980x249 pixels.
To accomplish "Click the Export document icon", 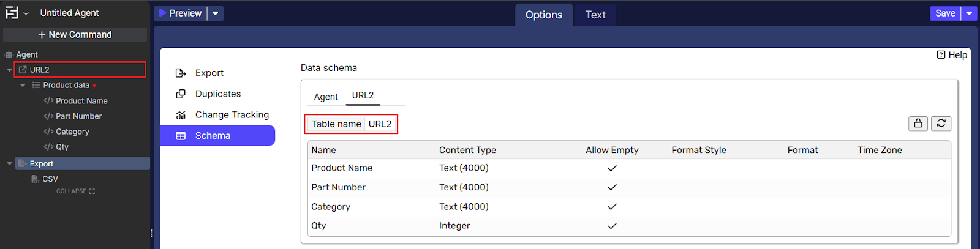I will (22, 163).
